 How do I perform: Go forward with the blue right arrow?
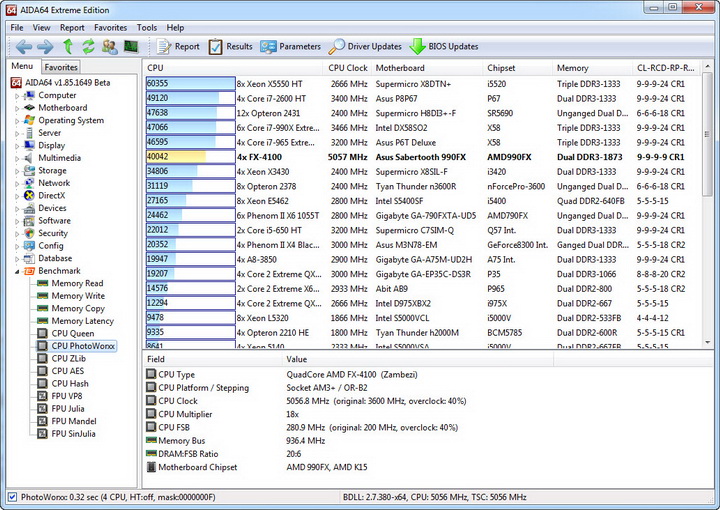[x=45, y=46]
